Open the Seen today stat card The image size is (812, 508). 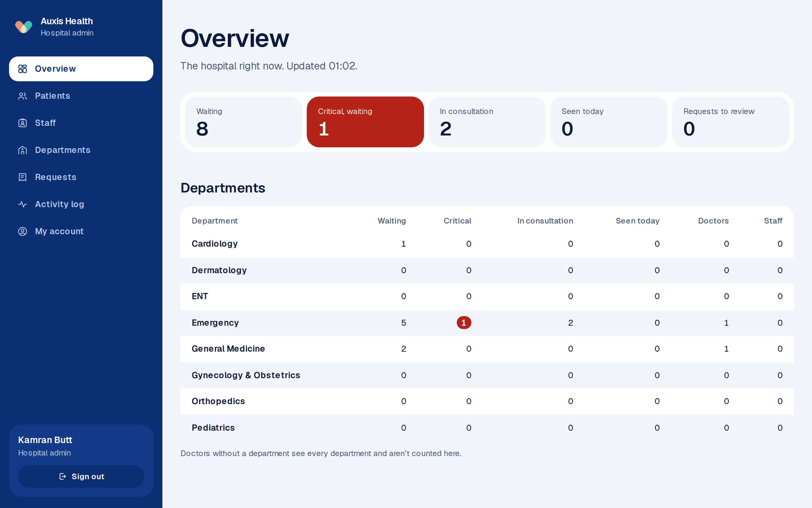click(x=609, y=122)
